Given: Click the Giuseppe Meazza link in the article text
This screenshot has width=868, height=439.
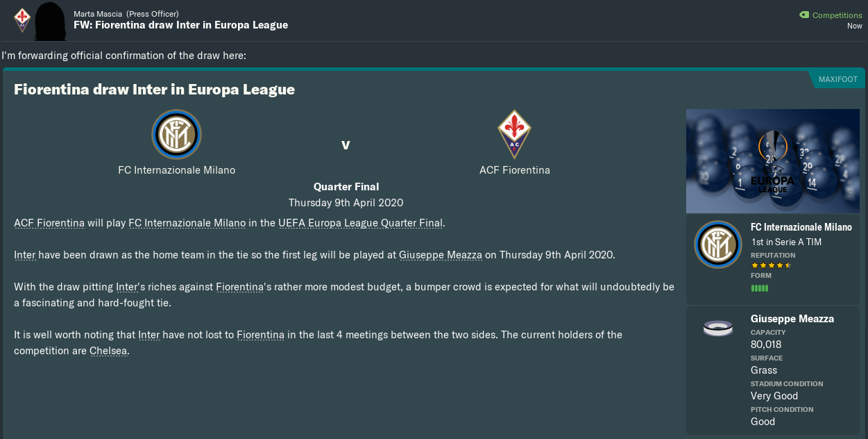Looking at the screenshot, I should coord(441,255).
